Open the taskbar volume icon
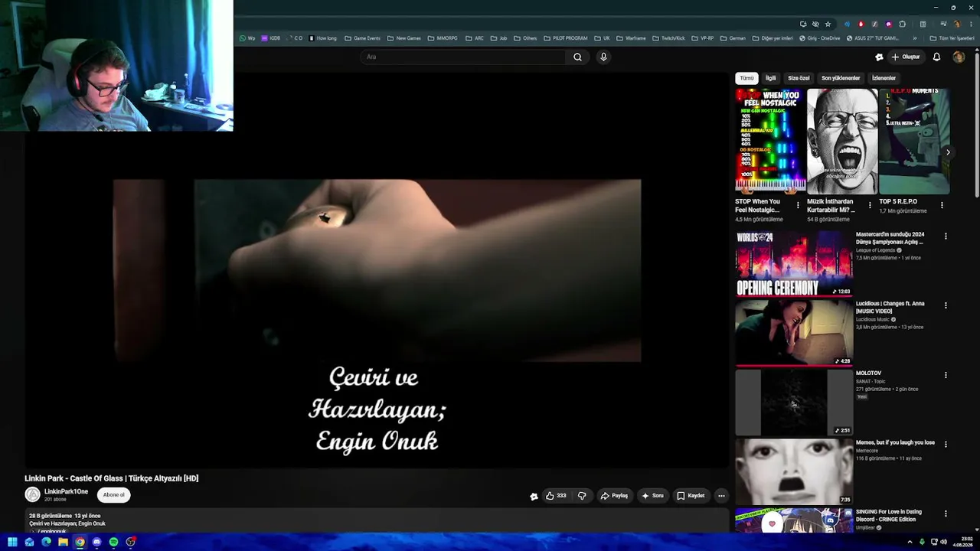This screenshot has height=551, width=980. (x=943, y=542)
